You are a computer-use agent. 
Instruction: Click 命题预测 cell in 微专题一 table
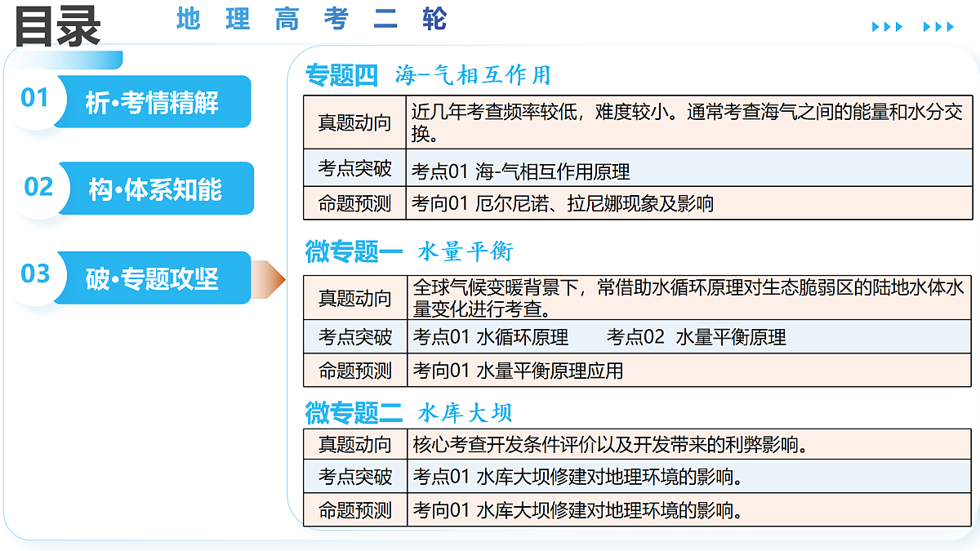pos(355,370)
